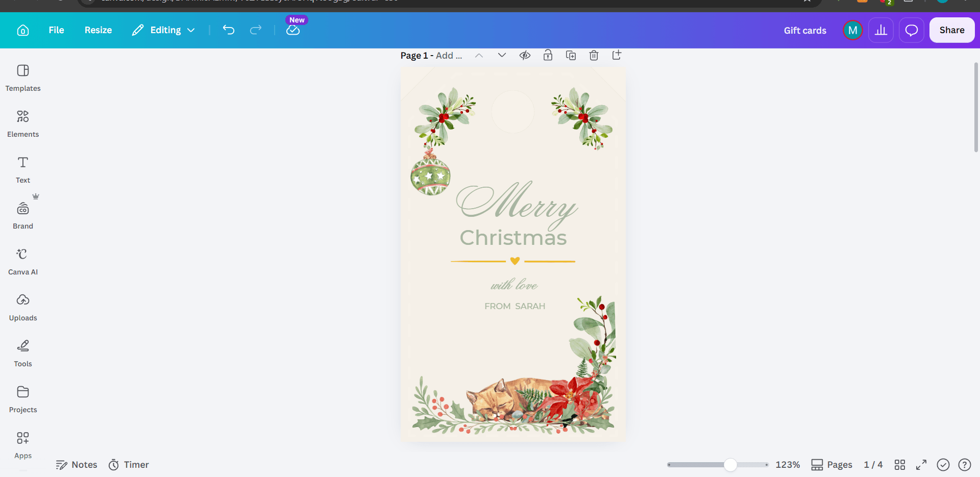Click the Page 1 title field

pos(431,56)
